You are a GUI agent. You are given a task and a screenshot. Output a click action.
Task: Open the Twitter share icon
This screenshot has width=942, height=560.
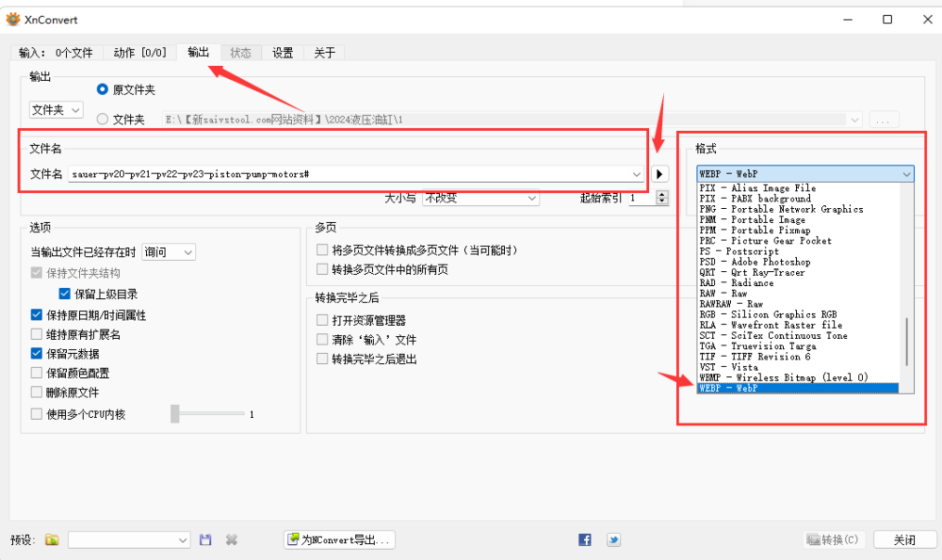point(613,539)
